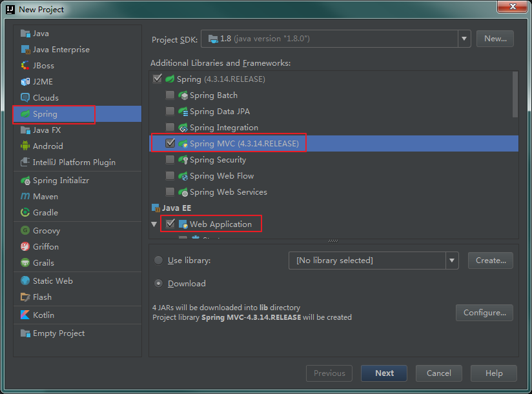Enable the Spring Security framework
The width and height of the screenshot is (532, 394).
170,159
